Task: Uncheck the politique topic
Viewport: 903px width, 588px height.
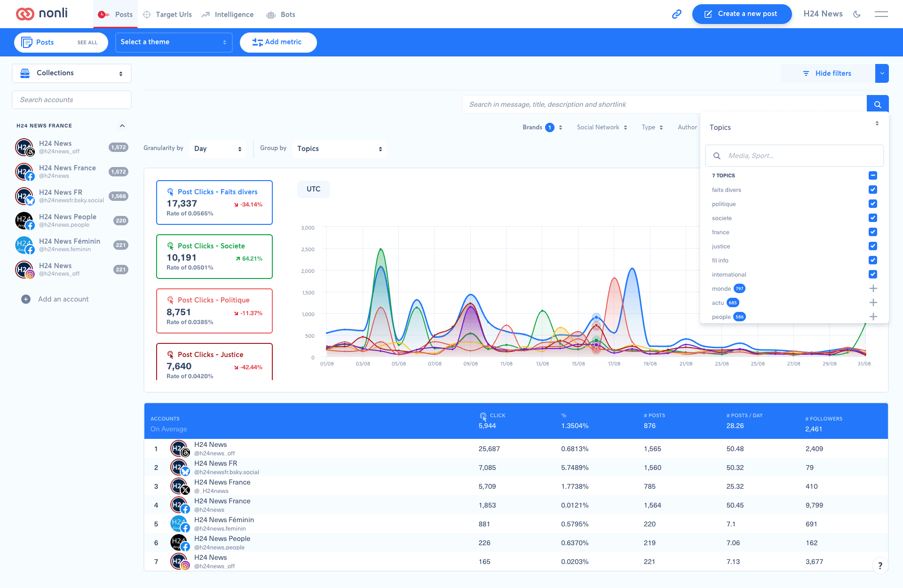Action: point(873,204)
